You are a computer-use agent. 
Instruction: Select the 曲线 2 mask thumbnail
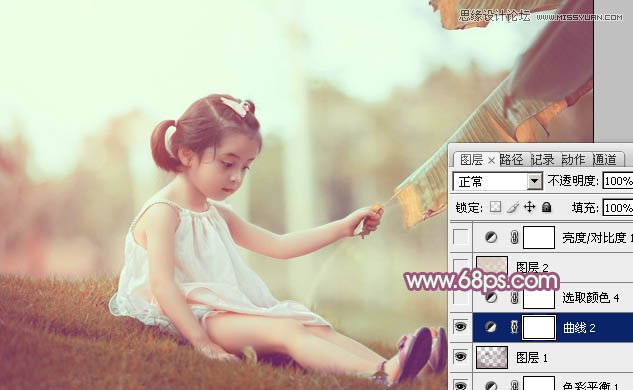[x=539, y=327]
